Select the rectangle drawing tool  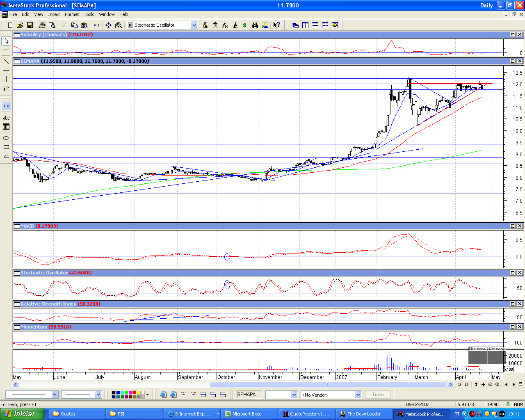[6, 147]
